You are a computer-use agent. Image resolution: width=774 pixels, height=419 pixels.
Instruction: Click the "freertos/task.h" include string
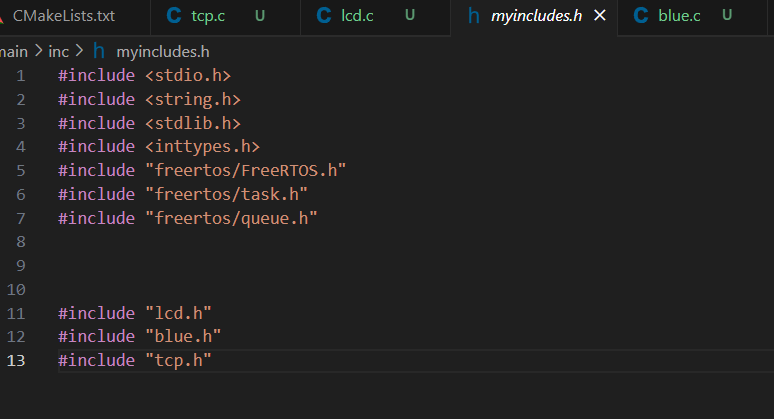tap(227, 194)
